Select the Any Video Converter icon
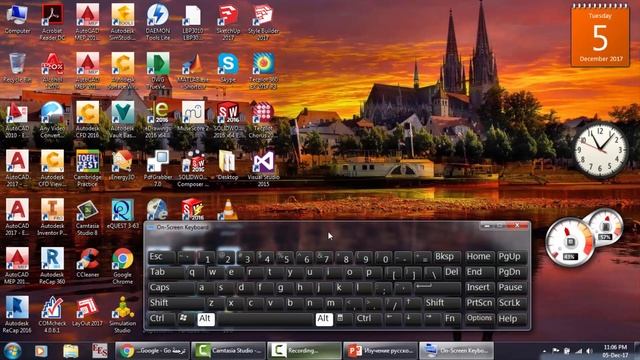This screenshot has height=360, width=640. click(52, 120)
